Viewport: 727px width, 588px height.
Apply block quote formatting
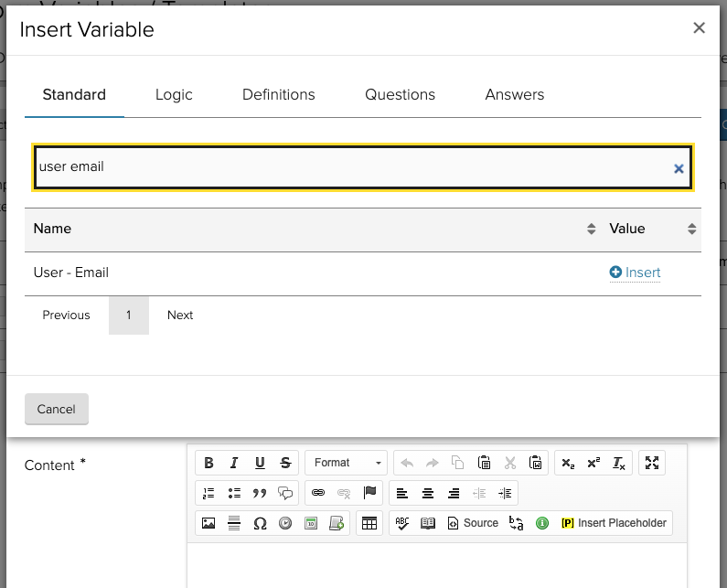260,493
